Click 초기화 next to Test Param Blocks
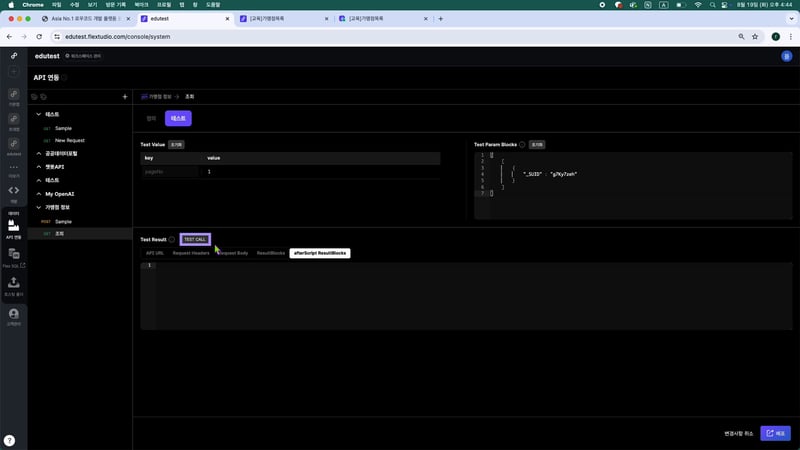The width and height of the screenshot is (800, 450). point(536,144)
